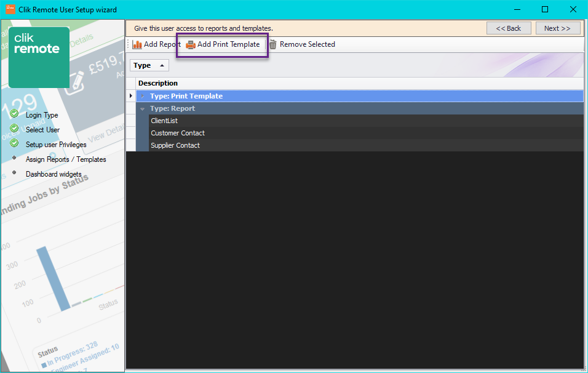
Task: Click the Description column header
Action: (360, 83)
